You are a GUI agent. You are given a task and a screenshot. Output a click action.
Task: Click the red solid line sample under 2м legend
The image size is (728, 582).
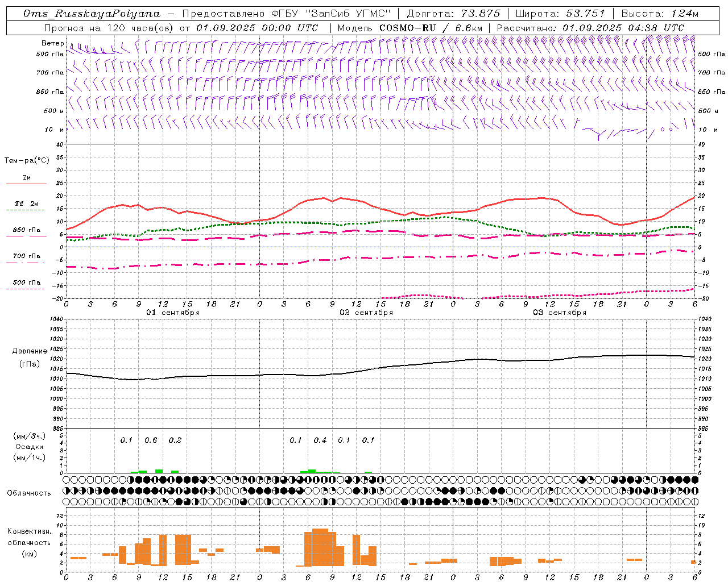[26, 184]
